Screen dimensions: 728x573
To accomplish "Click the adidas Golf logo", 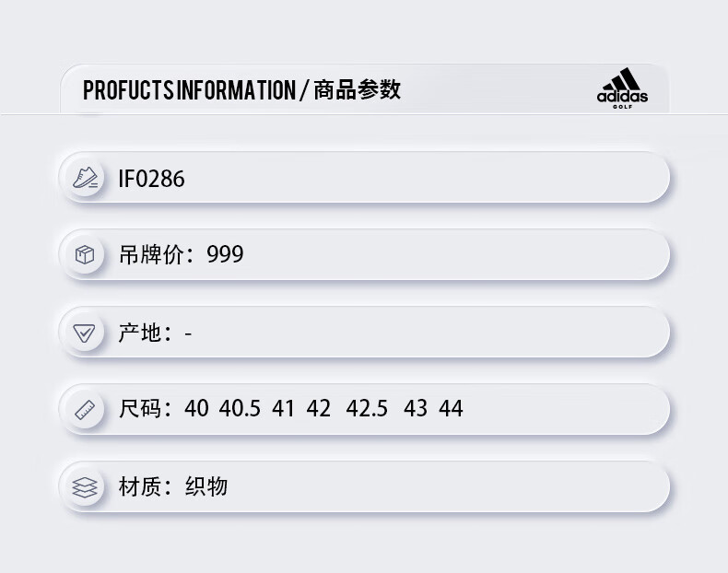I will (x=622, y=88).
